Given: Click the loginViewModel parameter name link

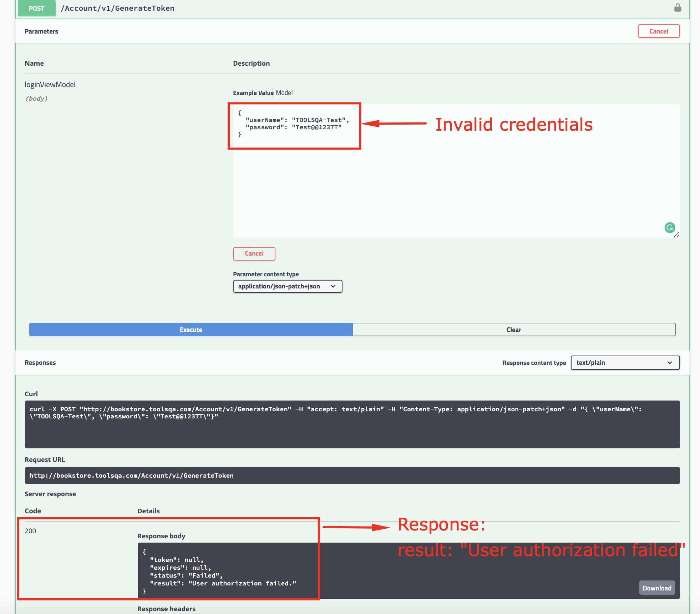Looking at the screenshot, I should (49, 84).
